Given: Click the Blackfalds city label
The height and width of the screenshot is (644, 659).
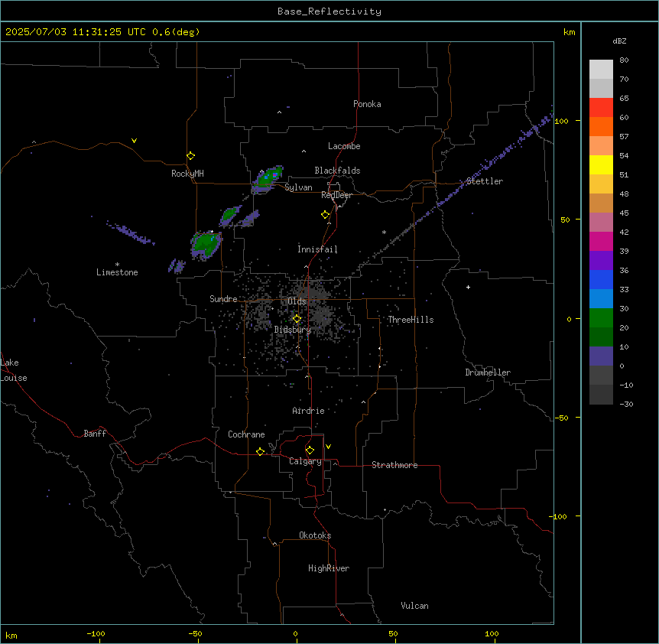Looking at the screenshot, I should (337, 171).
